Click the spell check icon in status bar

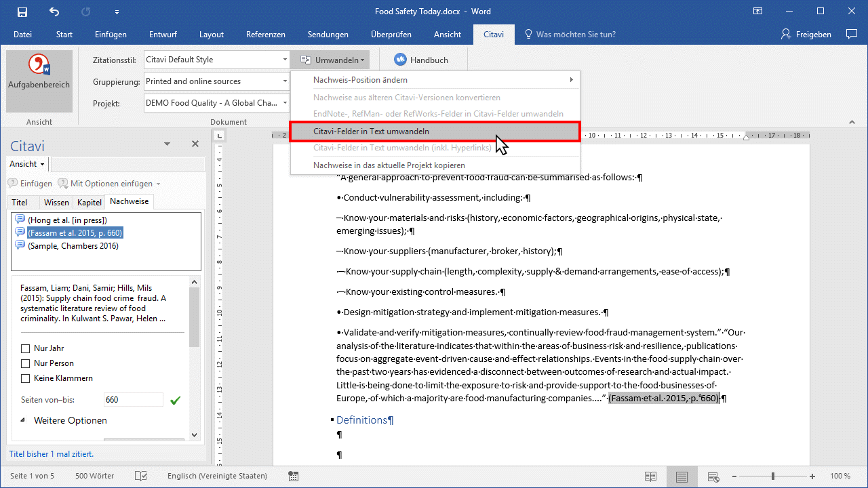tap(141, 476)
